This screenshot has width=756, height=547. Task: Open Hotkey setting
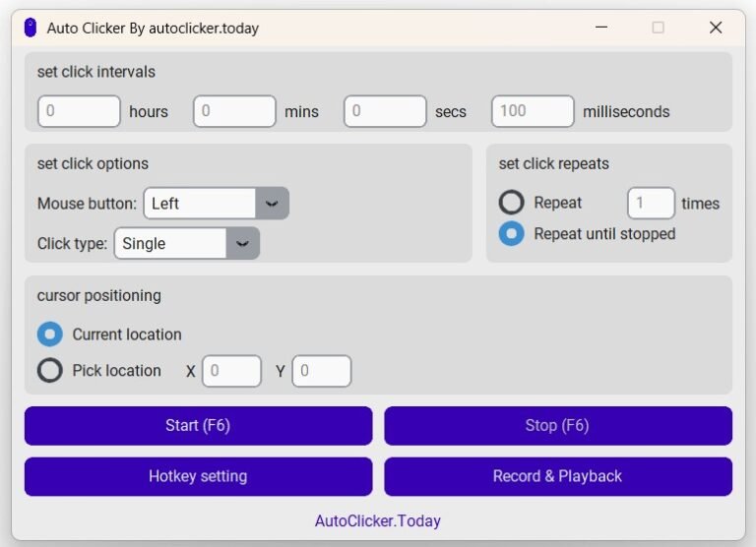coord(198,476)
